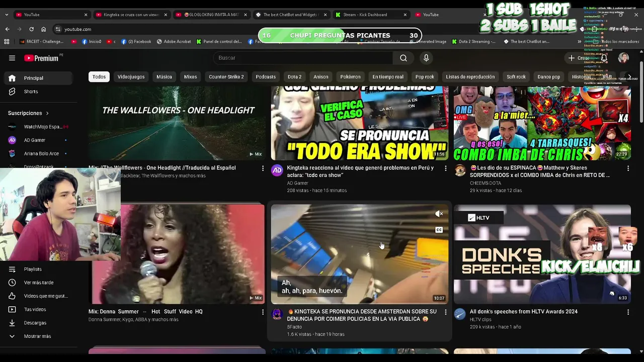Select the Todos filter chip
644x362 pixels.
tap(99, 77)
